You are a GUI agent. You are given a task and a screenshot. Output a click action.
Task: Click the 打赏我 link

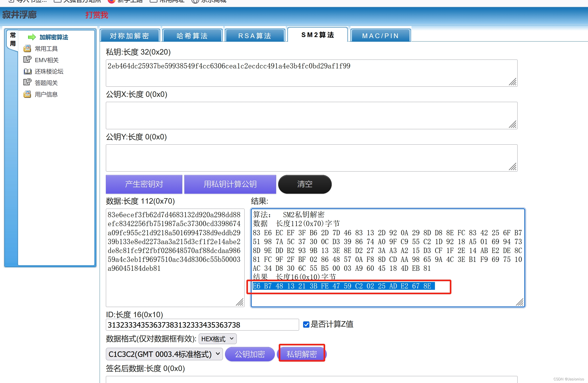point(97,15)
